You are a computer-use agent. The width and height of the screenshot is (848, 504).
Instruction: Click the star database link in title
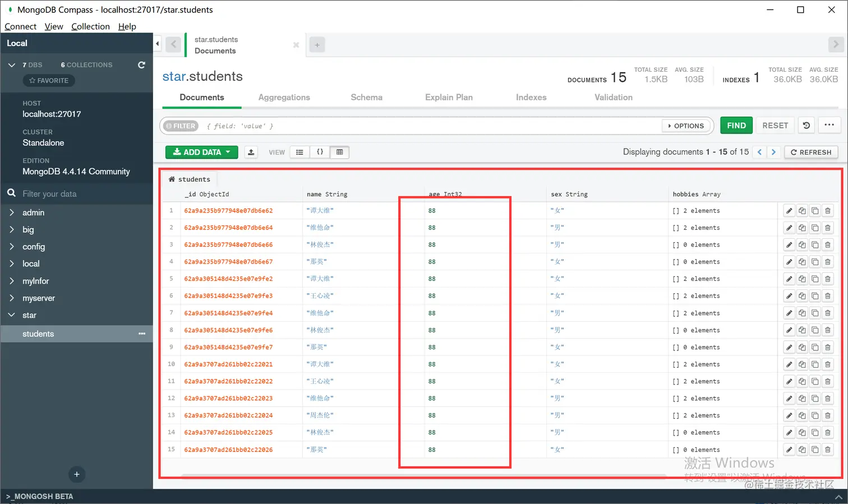(173, 77)
